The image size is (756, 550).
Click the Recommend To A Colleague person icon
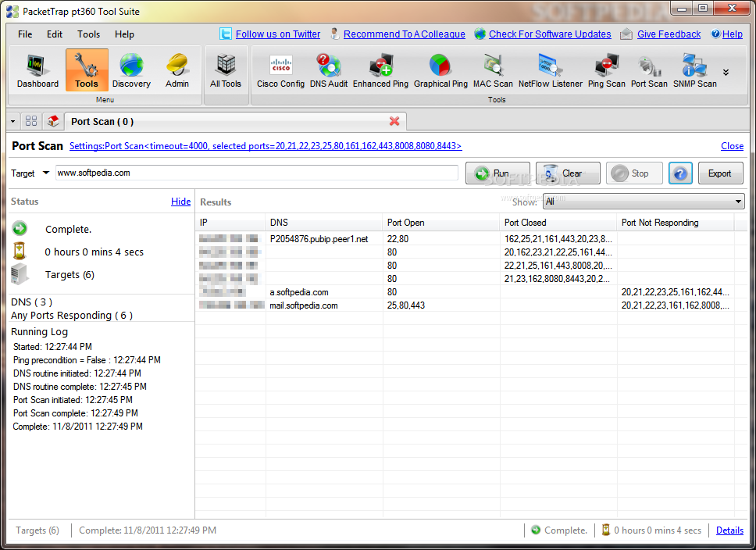tap(334, 34)
